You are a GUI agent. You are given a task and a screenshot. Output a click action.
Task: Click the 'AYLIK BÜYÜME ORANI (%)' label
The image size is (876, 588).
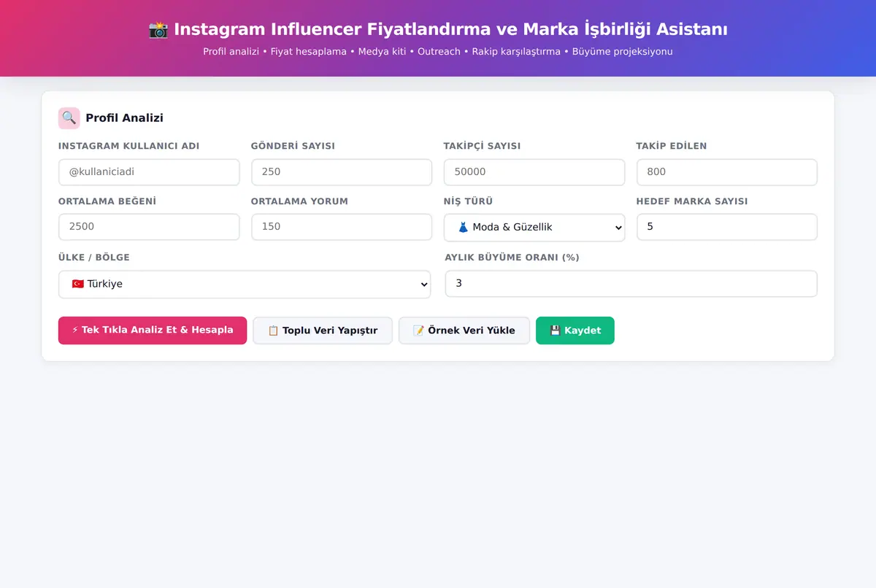point(512,258)
